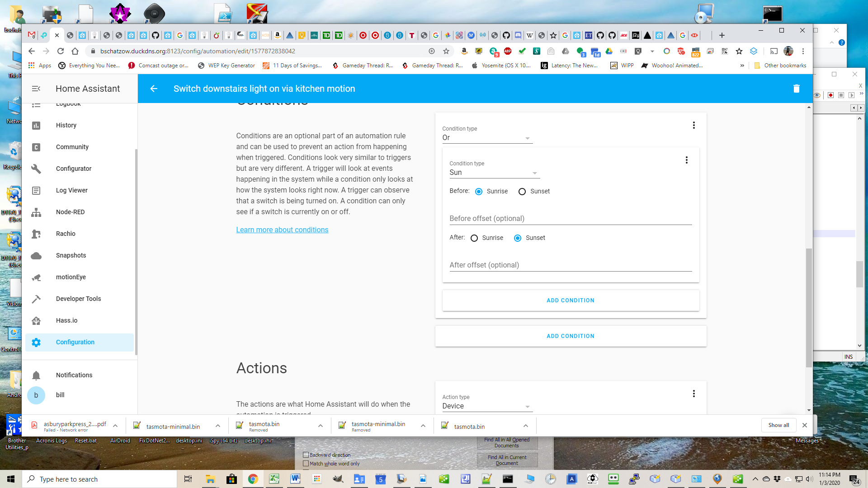Viewport: 868px width, 488px height.
Task: Open three-dot menu for Device action
Action: [693, 394]
